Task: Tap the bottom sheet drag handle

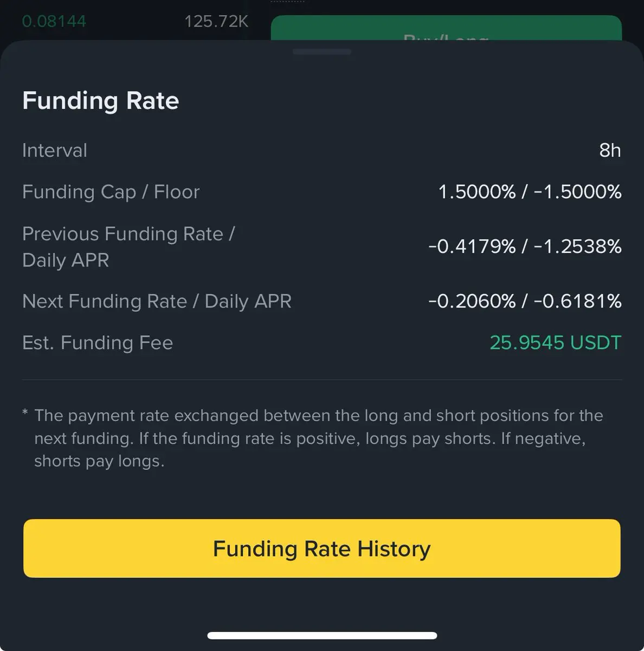Action: pos(321,52)
